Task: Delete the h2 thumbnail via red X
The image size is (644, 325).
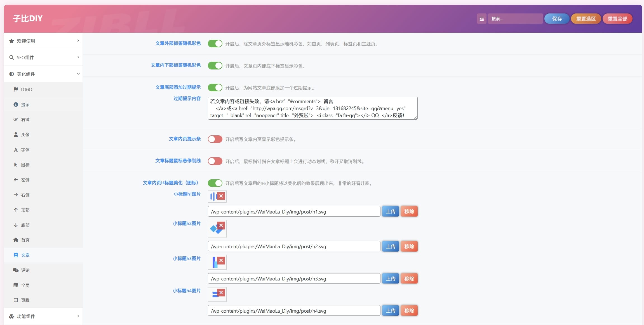Action: tap(221, 225)
